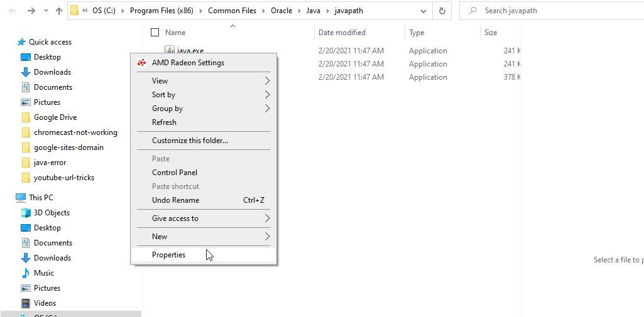Sort by Date modified column header

342,33
